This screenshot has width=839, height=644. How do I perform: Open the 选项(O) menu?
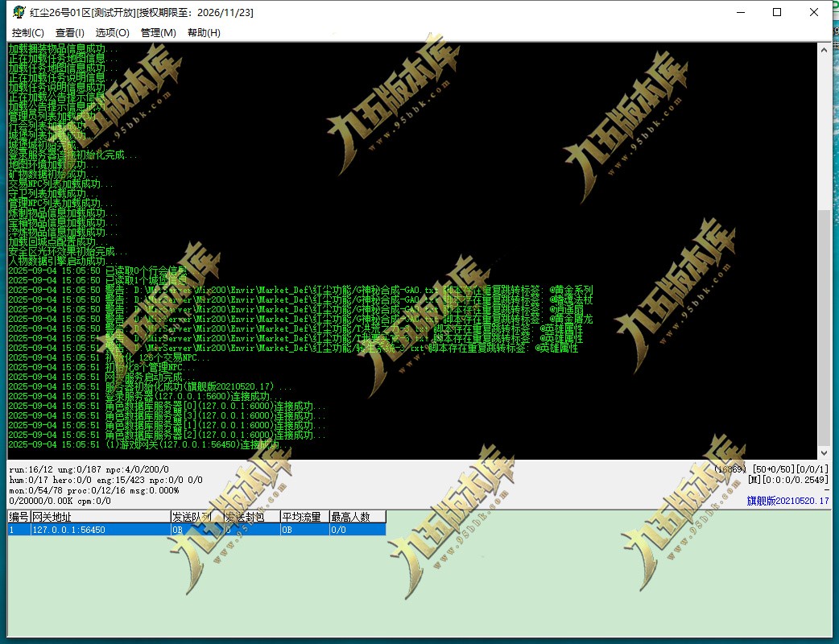(x=113, y=33)
